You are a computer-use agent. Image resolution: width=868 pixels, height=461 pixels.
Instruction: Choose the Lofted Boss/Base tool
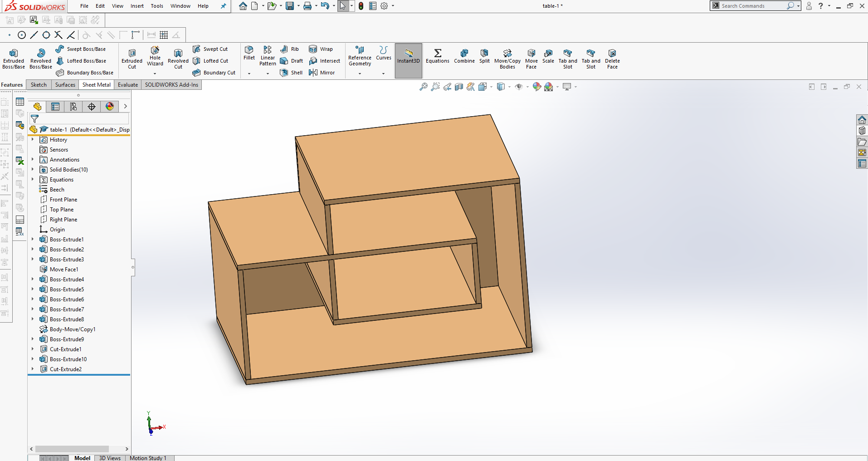(81, 61)
